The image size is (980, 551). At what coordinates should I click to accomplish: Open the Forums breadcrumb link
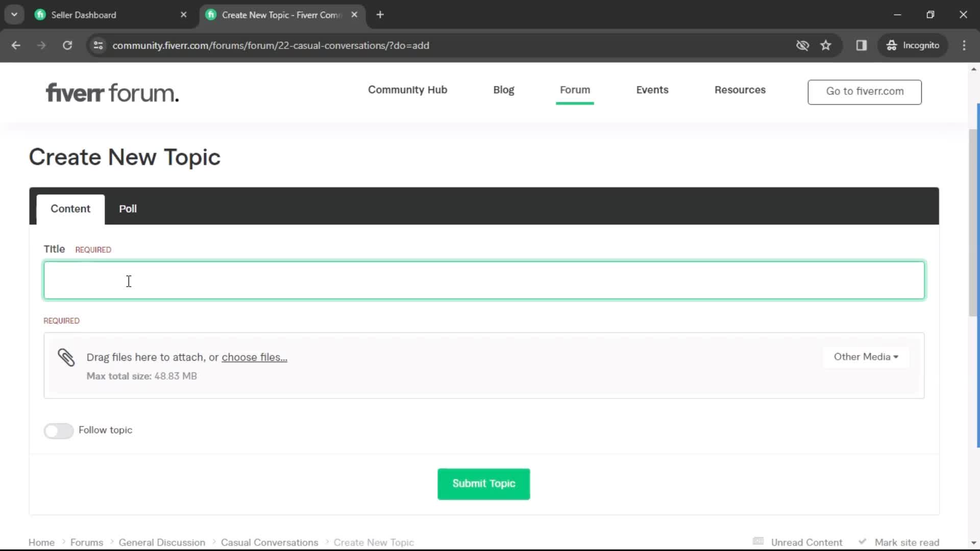(87, 542)
